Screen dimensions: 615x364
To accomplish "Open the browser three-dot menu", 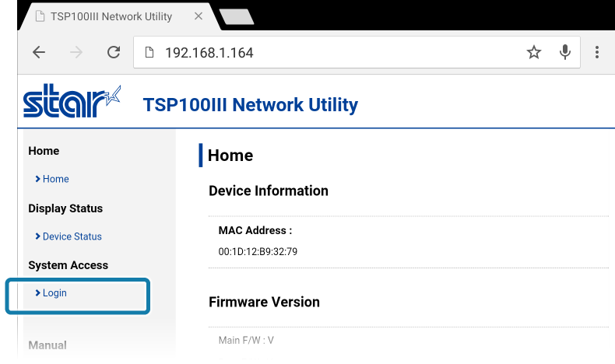I will pos(597,52).
